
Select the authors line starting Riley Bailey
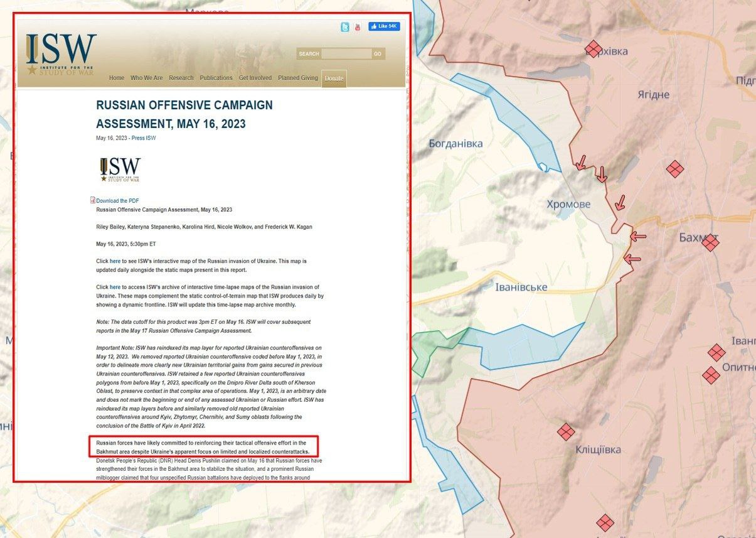[x=204, y=227]
